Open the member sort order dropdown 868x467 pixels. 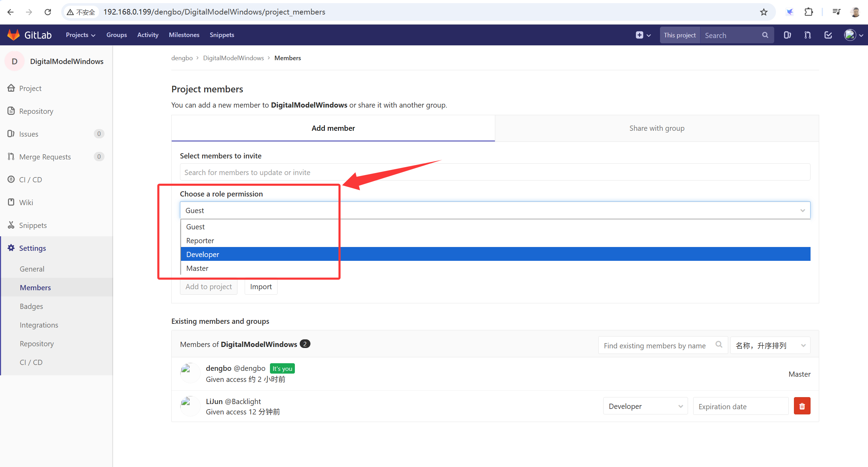coord(770,346)
